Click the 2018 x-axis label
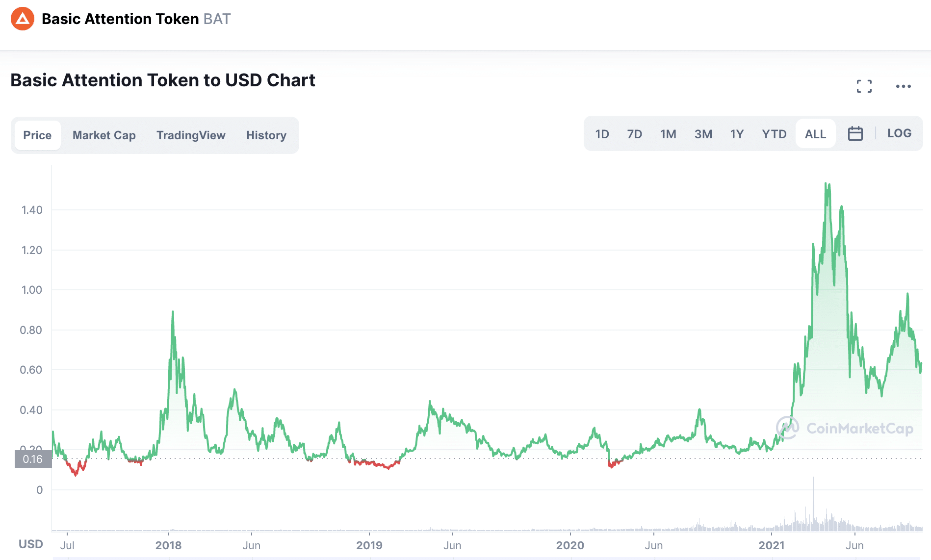Viewport: 931px width, 560px height. (168, 545)
